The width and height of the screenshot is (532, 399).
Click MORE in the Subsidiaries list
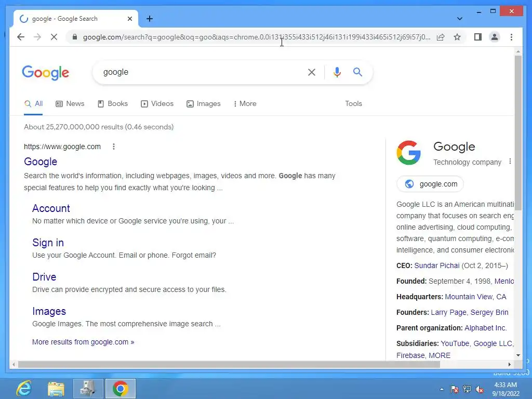click(x=440, y=355)
